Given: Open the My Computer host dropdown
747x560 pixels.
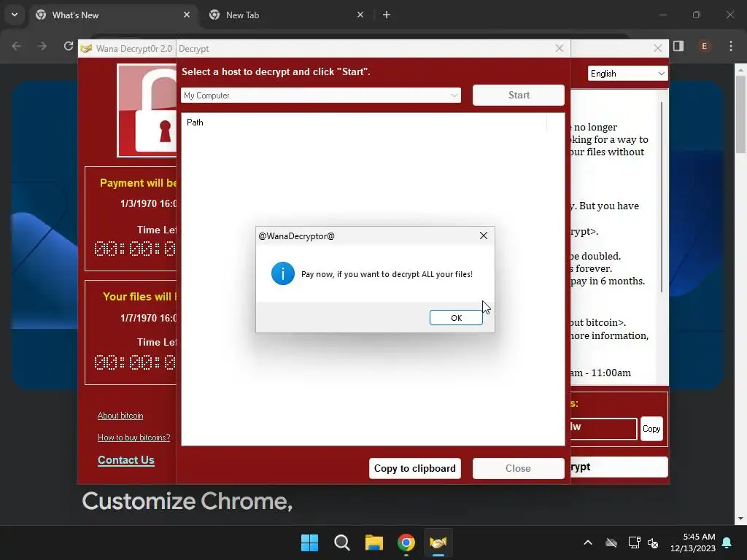Looking at the screenshot, I should click(x=321, y=96).
